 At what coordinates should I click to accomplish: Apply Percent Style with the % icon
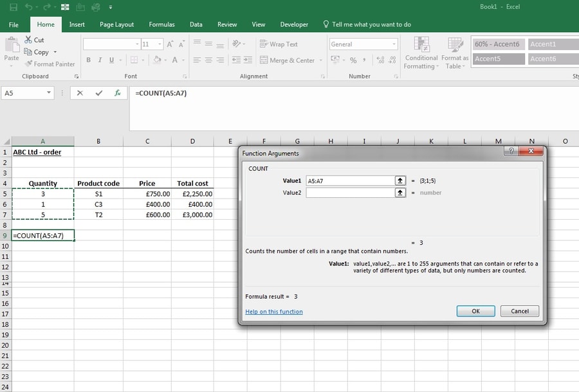pyautogui.click(x=353, y=60)
